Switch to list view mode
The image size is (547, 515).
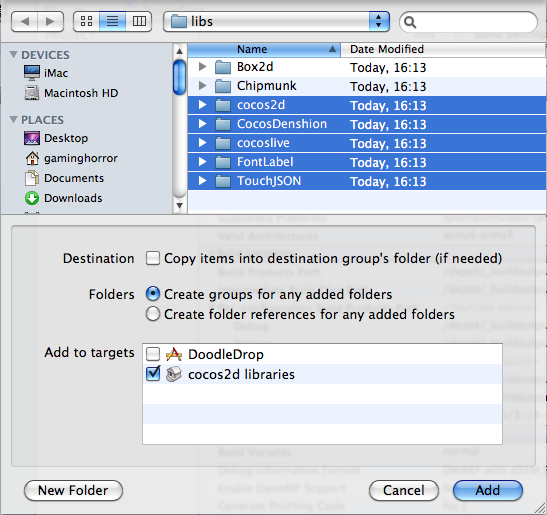[112, 22]
